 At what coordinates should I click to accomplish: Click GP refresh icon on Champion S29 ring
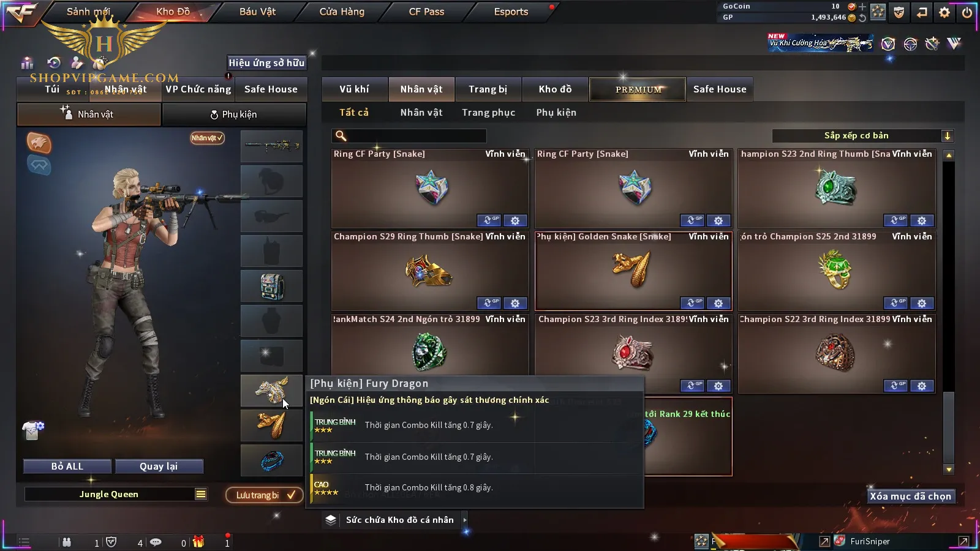coord(489,303)
